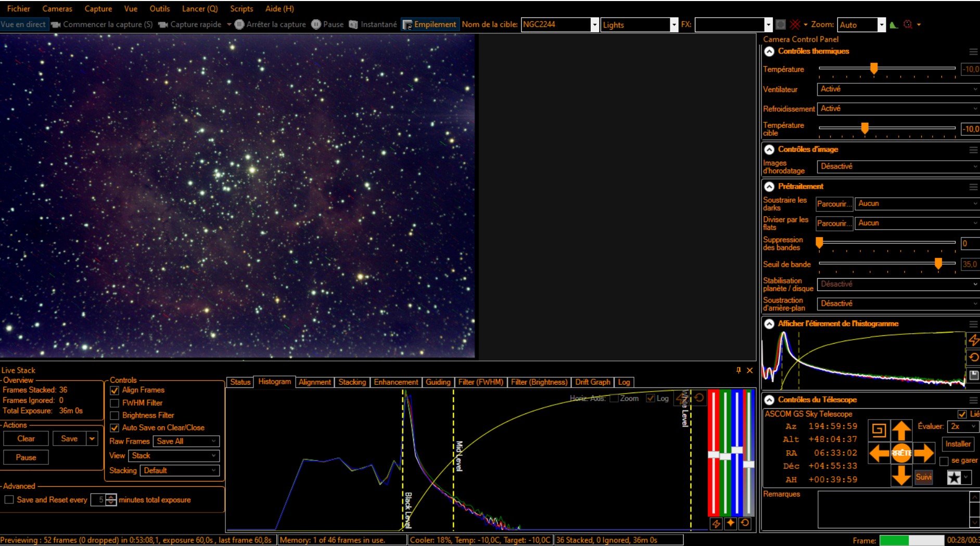
Task: Open the green image histogram icon
Action: pos(894,24)
